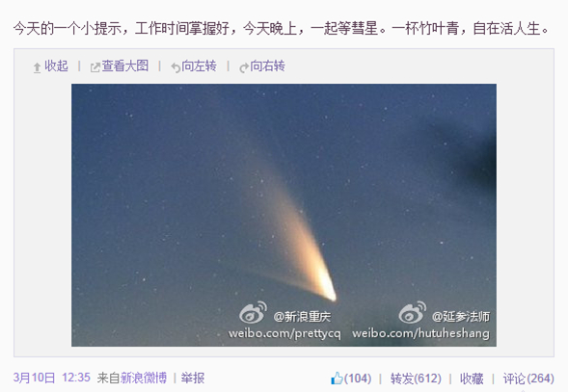The image size is (568, 392).
Task: Rotate image using 向右转
Action: coord(267,65)
